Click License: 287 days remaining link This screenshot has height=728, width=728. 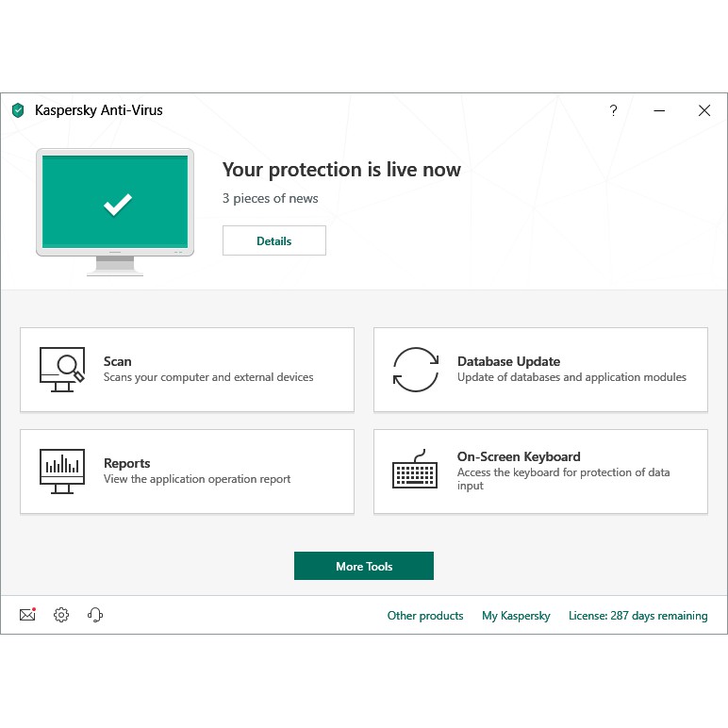point(637,616)
